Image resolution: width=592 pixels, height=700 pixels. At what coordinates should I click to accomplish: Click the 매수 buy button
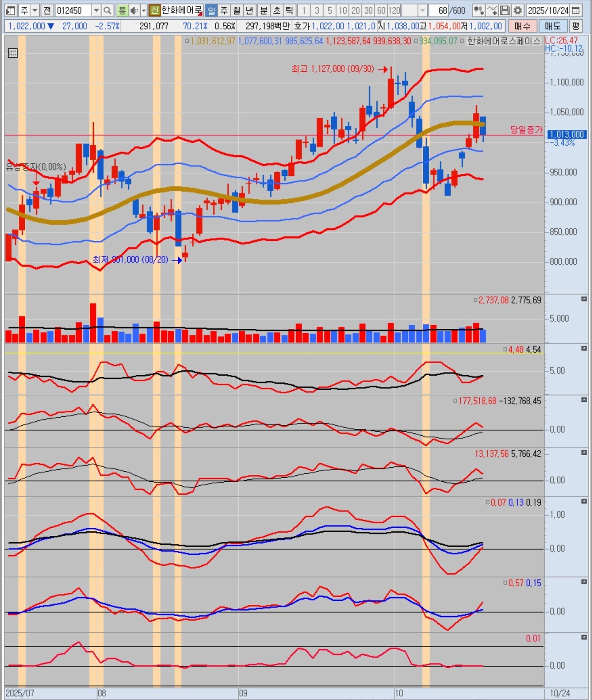(x=523, y=26)
